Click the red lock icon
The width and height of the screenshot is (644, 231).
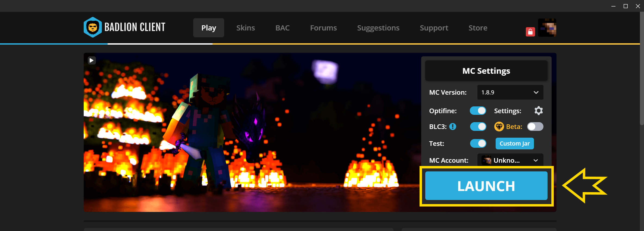coord(530,32)
